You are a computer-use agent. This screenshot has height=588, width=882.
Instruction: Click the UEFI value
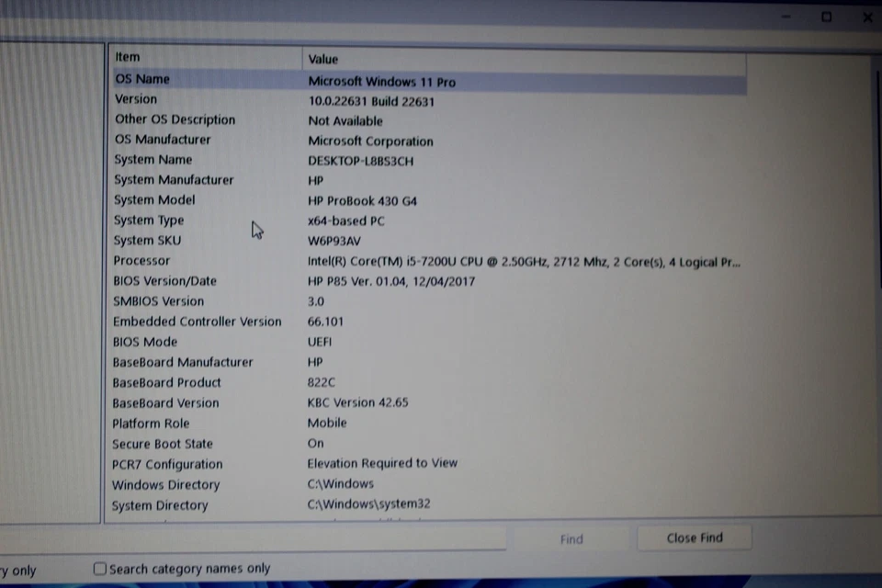pos(320,342)
